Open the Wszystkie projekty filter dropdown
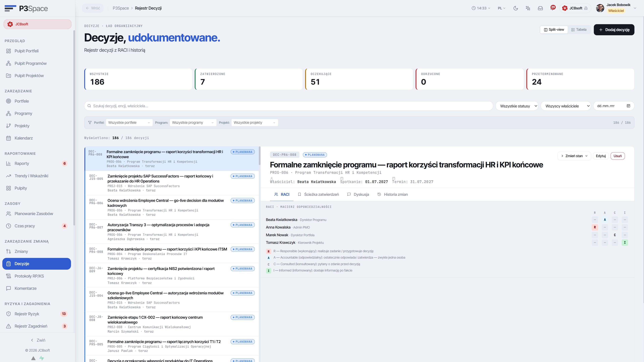This screenshot has width=644, height=362. [254, 123]
